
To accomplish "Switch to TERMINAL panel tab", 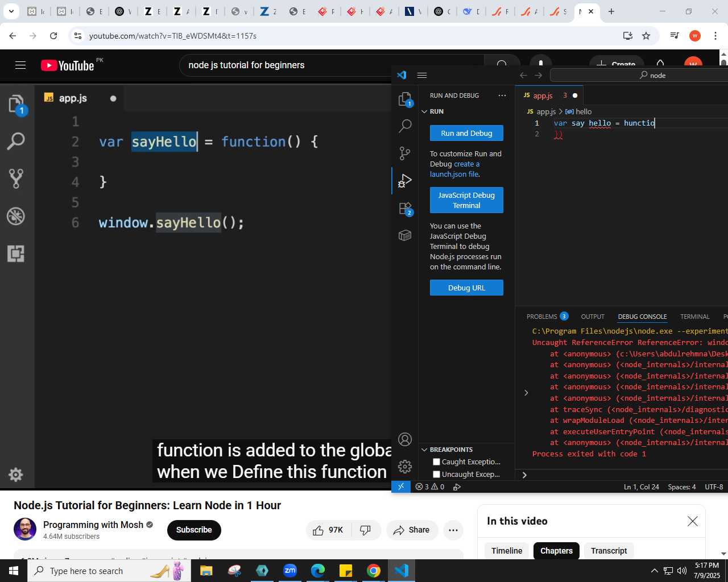I will (x=695, y=317).
